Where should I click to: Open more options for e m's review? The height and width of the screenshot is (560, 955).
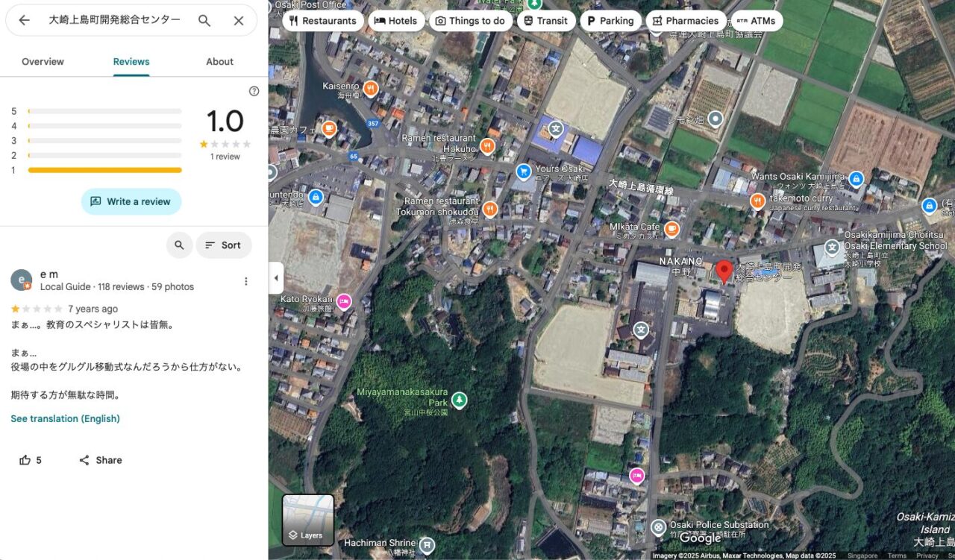(x=246, y=281)
